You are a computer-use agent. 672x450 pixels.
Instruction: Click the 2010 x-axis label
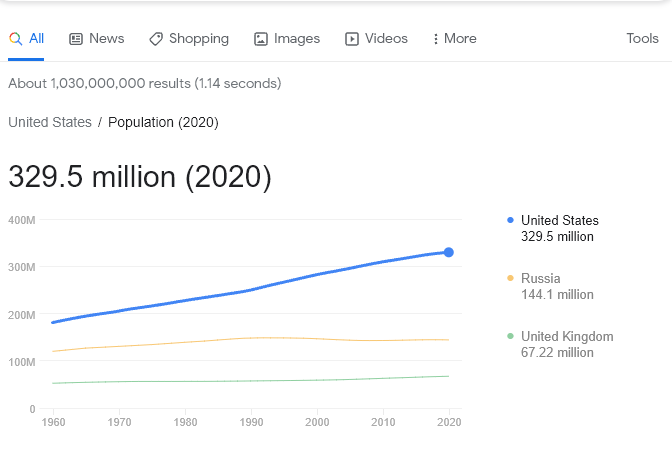tap(383, 422)
